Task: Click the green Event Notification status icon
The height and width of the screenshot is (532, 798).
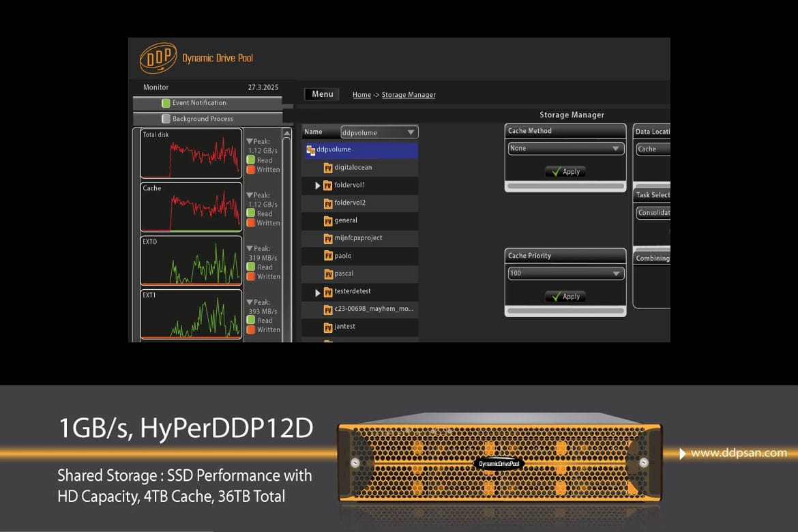Action: pyautogui.click(x=166, y=103)
